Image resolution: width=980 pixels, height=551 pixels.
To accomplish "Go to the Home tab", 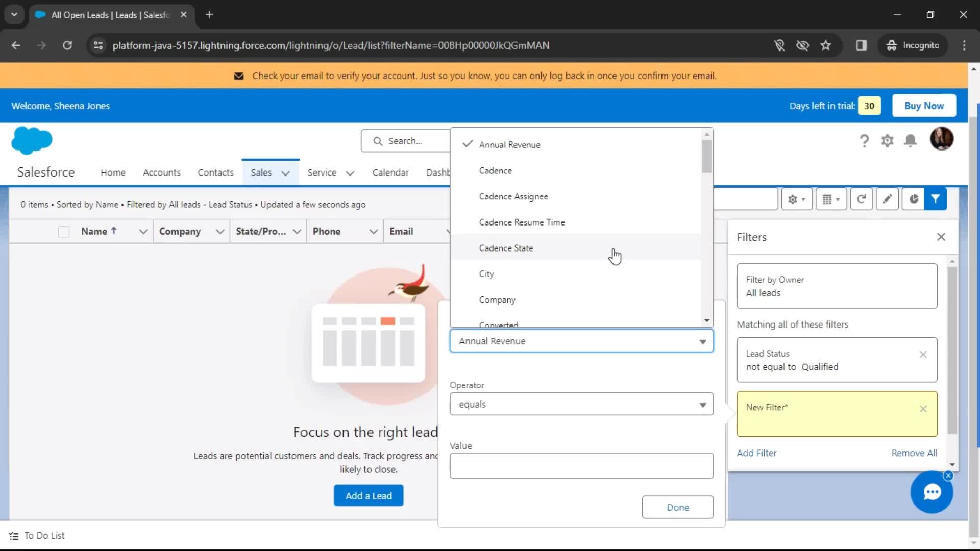I will (x=113, y=173).
